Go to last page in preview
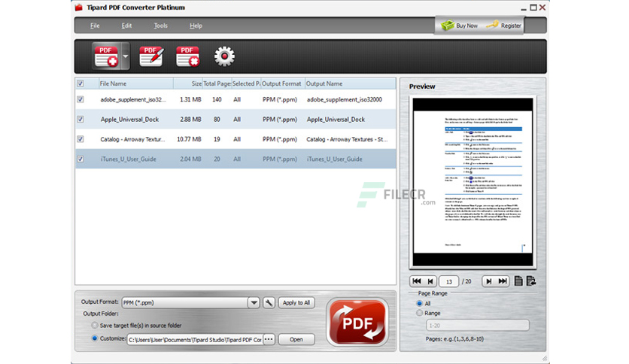The height and width of the screenshot is (364, 629). pyautogui.click(x=503, y=281)
